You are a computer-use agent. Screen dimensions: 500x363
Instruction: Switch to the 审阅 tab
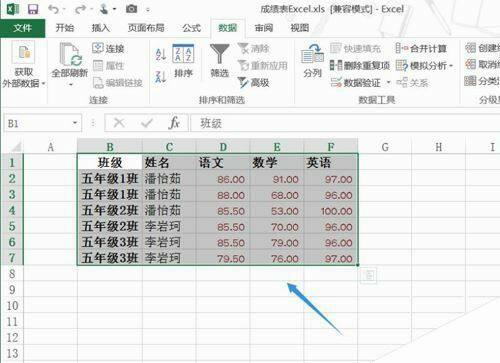point(264,28)
